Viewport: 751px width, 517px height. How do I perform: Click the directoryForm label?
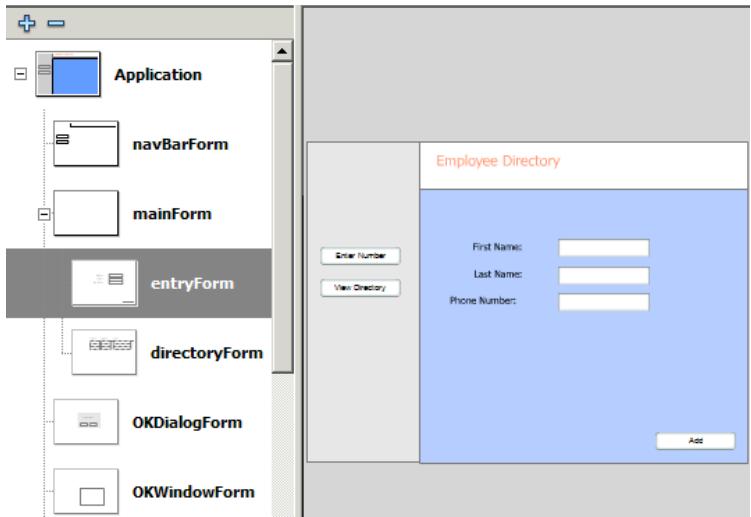pos(207,353)
